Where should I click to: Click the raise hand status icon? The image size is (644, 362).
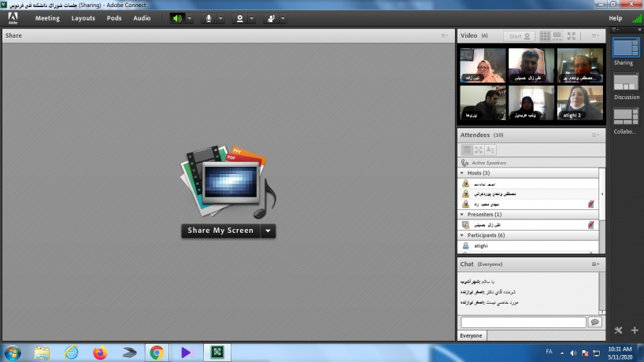click(x=270, y=18)
